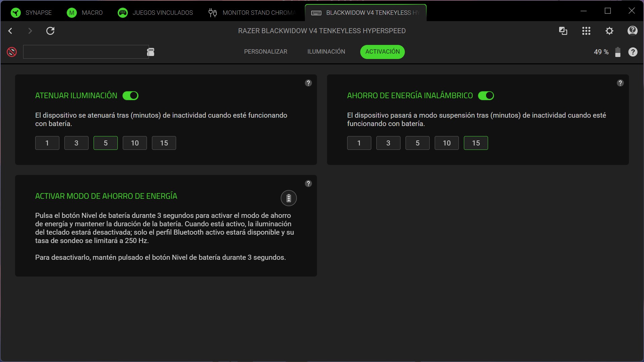This screenshot has height=362, width=644.
Task: Click the Razer BlackWidow V4 device title
Action: click(x=322, y=31)
